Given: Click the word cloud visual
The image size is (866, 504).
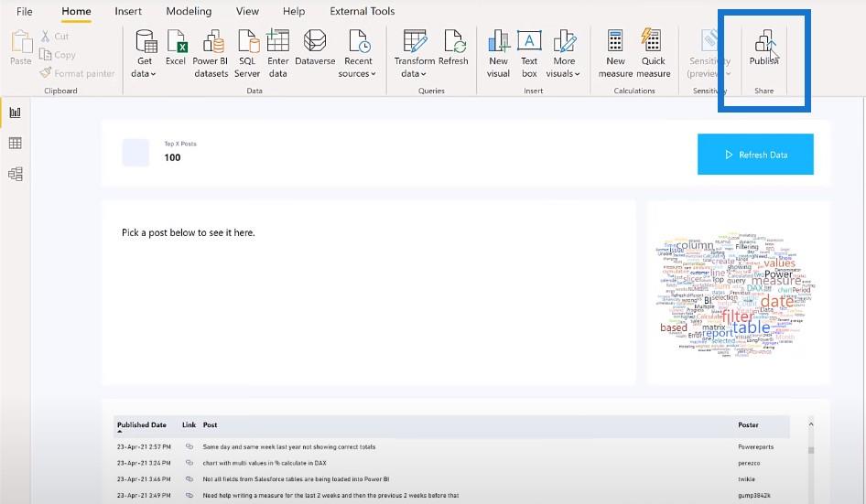Looking at the screenshot, I should tap(735, 295).
